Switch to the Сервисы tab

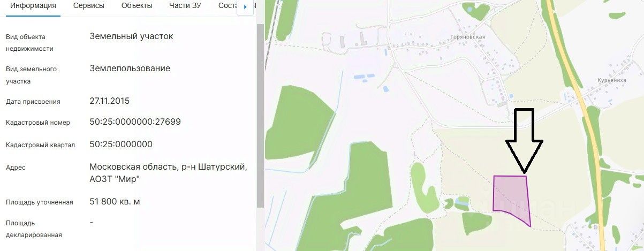[89, 6]
